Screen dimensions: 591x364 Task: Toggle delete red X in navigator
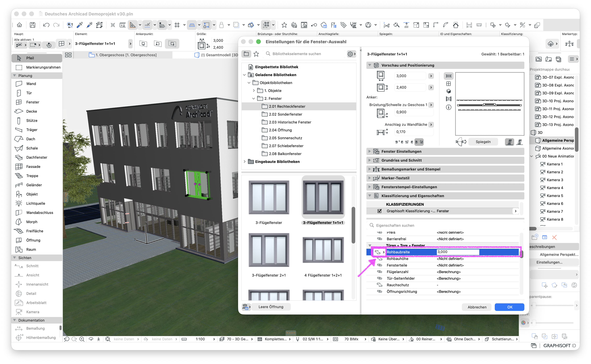point(554,237)
